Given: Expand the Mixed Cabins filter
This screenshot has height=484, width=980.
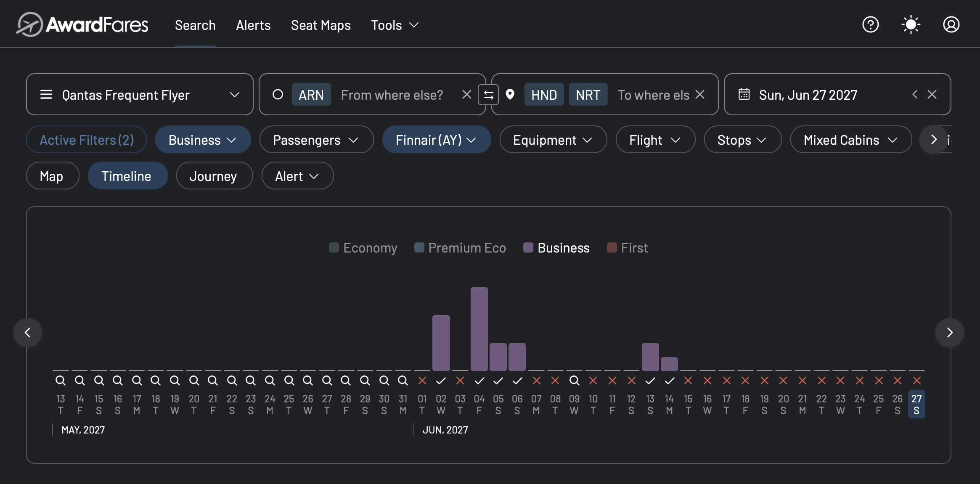Looking at the screenshot, I should coord(851,140).
